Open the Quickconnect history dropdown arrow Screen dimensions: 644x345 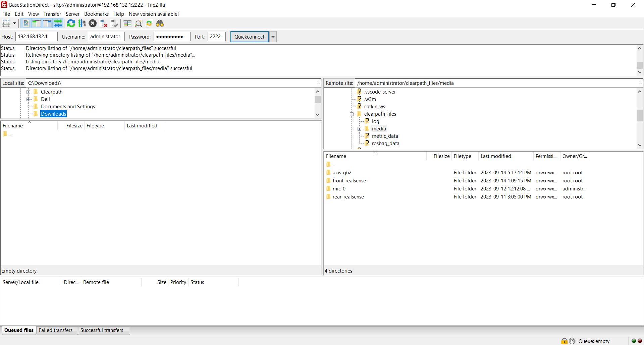point(273,37)
